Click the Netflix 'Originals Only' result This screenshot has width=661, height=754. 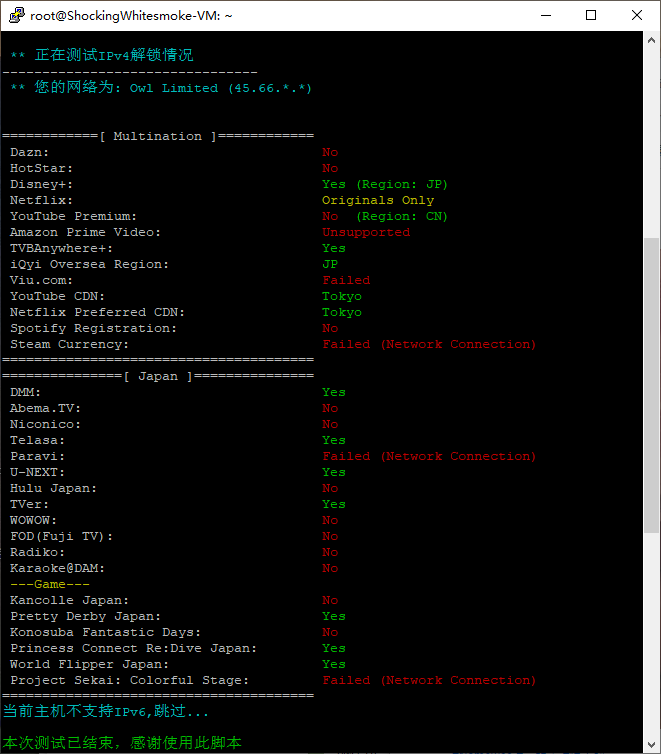(378, 201)
